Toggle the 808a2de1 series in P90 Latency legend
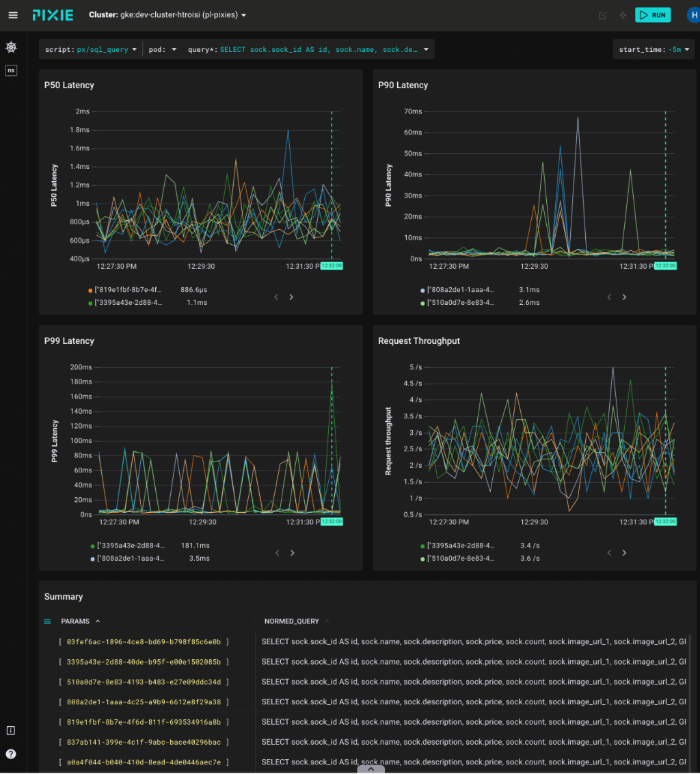The width and height of the screenshot is (700, 774). [461, 290]
